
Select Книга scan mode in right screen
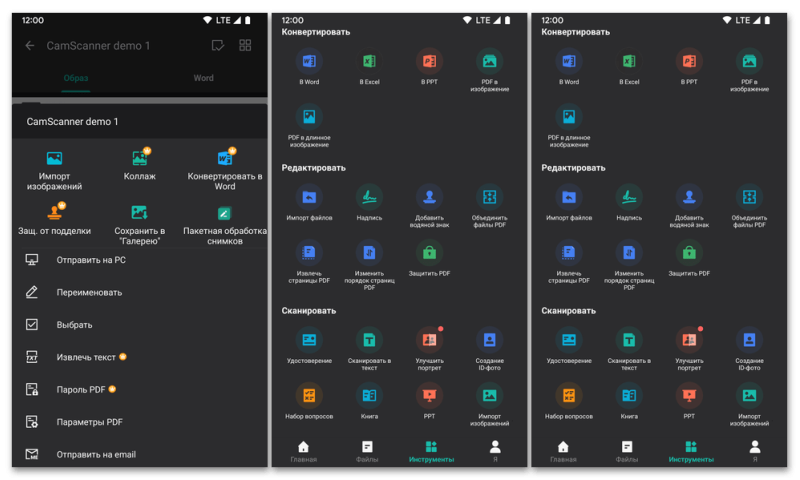pos(629,401)
